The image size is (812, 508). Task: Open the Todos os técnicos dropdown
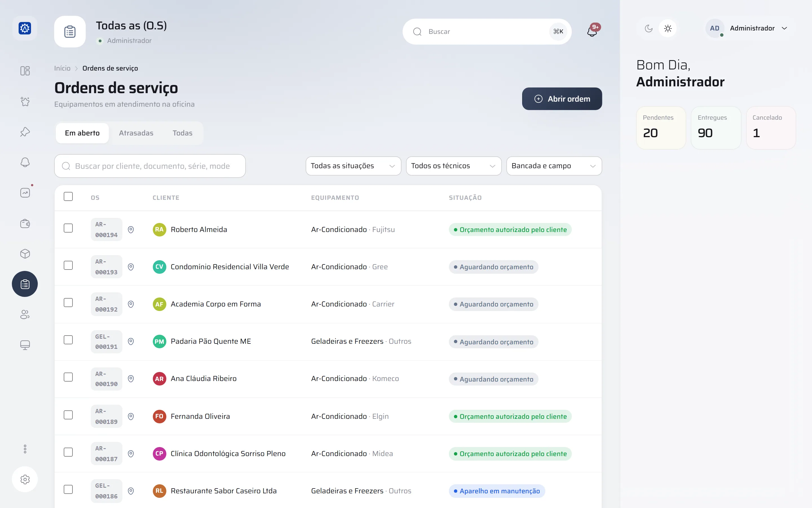click(x=454, y=166)
